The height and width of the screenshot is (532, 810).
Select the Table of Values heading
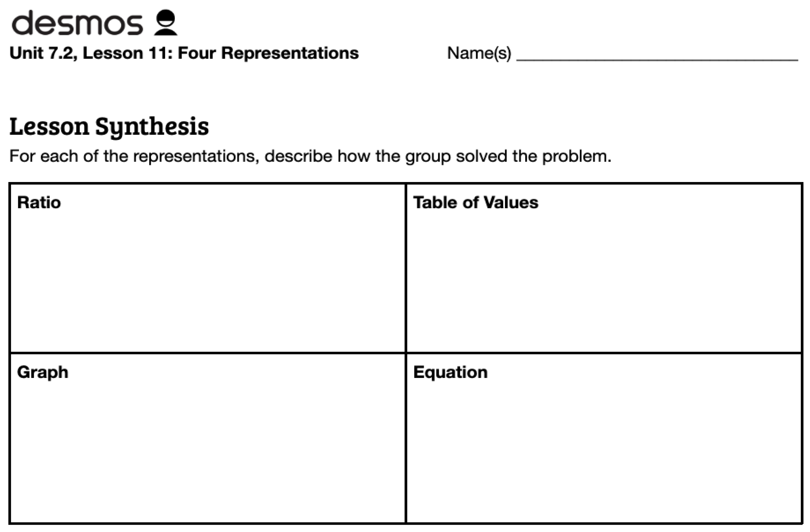(475, 202)
